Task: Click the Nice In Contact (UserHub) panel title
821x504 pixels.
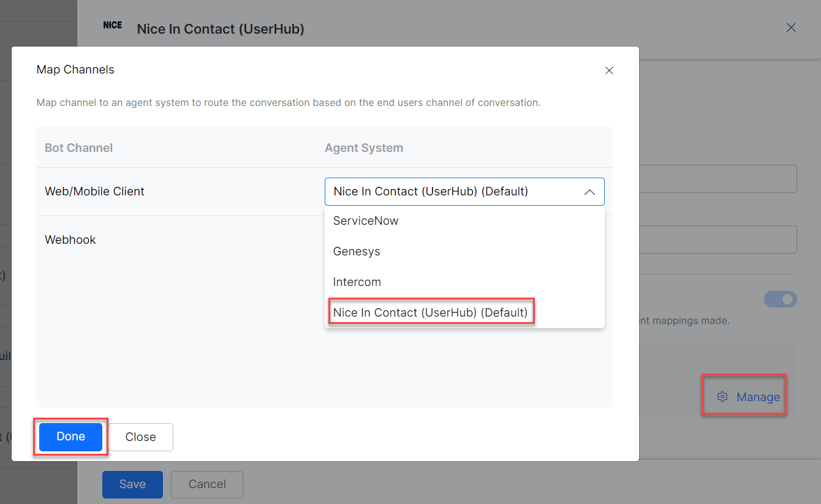Action: coord(221,28)
